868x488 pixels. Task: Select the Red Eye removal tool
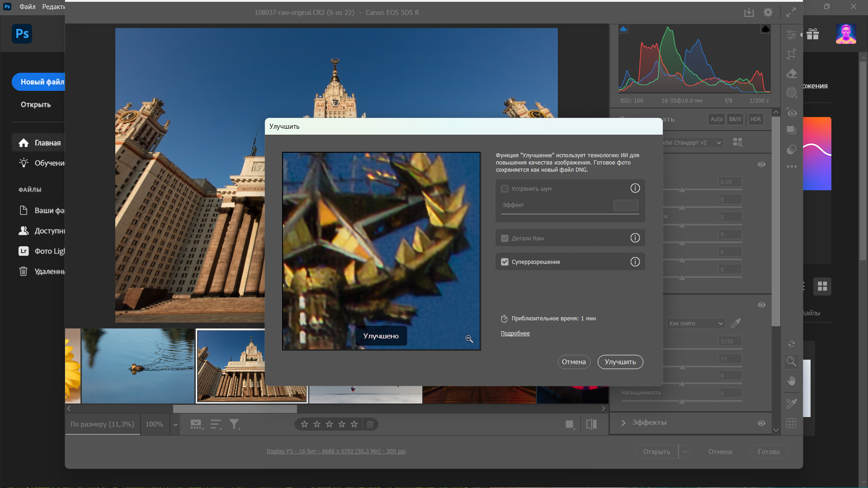(x=791, y=112)
